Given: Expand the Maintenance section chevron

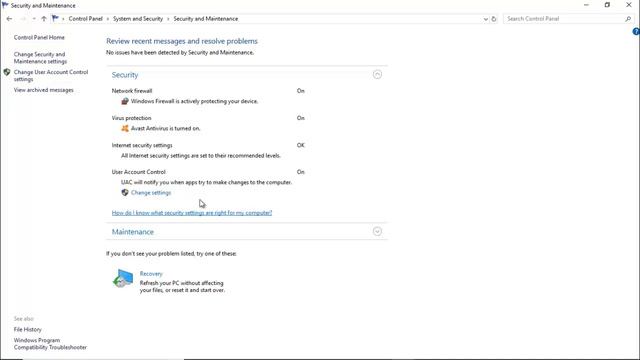Looking at the screenshot, I should point(377,231).
